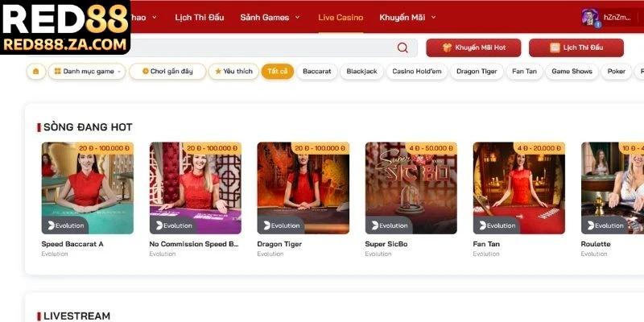Click Evolution logo on No Commission Speed card
Image resolution: width=644 pixels, height=322 pixels.
click(x=173, y=225)
